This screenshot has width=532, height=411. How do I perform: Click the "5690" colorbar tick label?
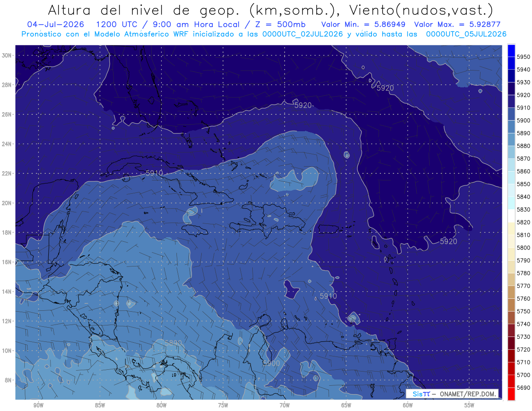[524, 388]
